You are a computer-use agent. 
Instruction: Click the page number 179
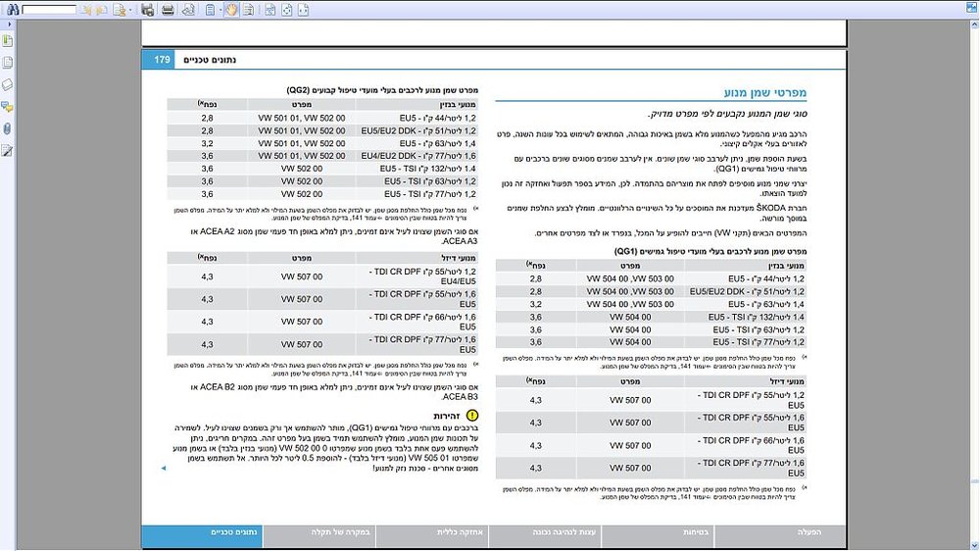[x=162, y=60]
